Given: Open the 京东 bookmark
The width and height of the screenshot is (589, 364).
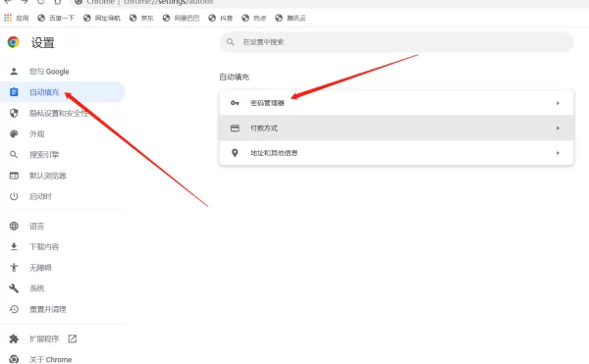Looking at the screenshot, I should (x=141, y=18).
